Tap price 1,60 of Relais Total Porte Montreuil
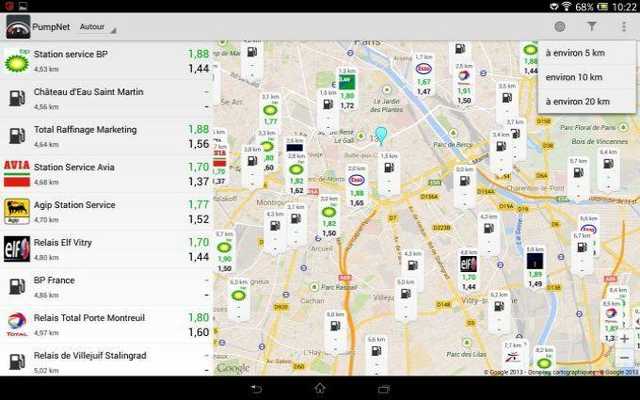Viewport: 640px width, 400px height. pos(198,332)
